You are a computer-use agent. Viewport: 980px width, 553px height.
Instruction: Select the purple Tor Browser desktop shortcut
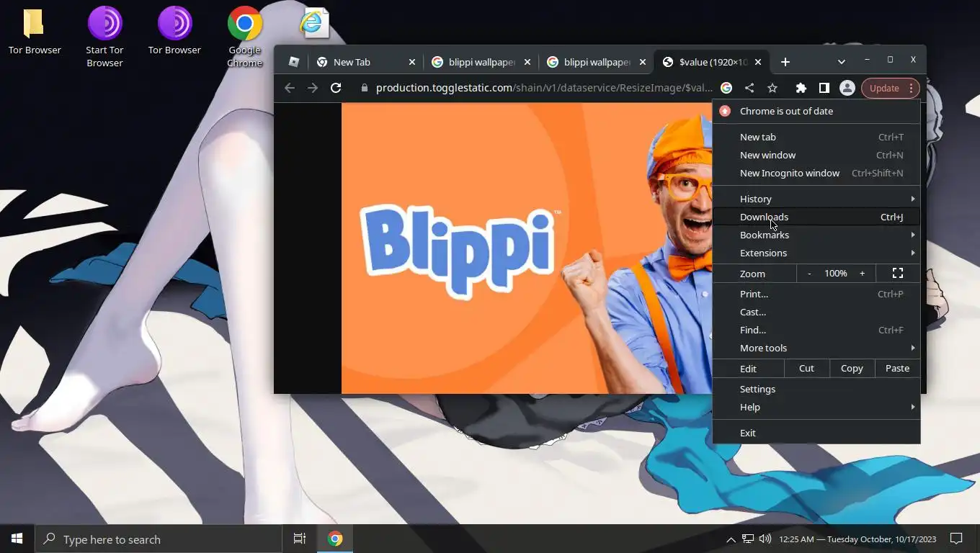pos(174,32)
